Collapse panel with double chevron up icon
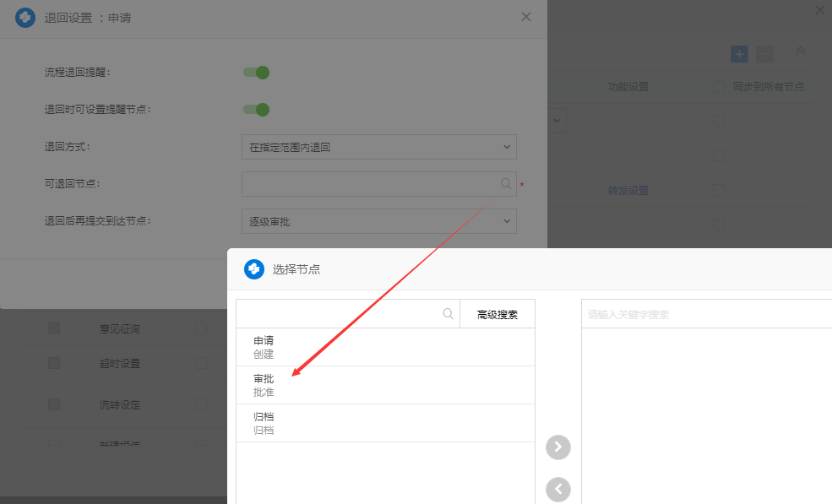 click(x=801, y=52)
